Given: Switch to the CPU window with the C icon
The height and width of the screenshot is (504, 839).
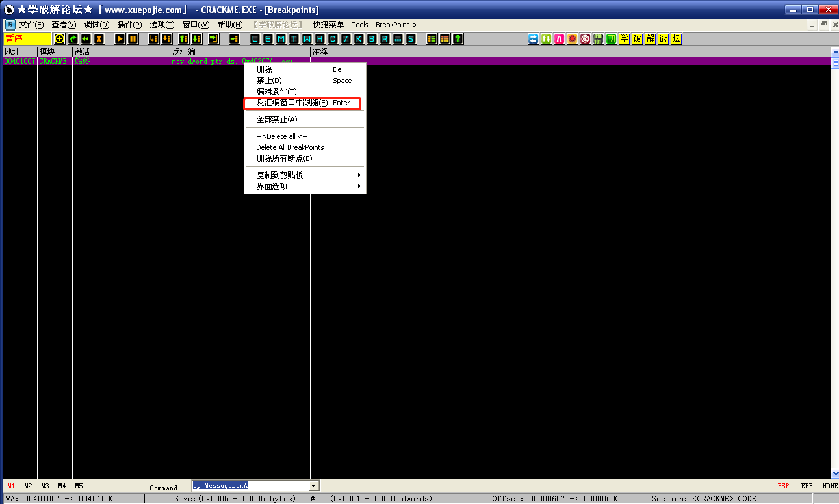Looking at the screenshot, I should 333,39.
